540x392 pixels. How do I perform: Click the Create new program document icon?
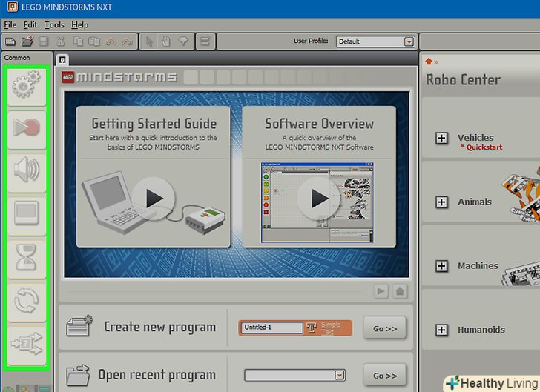[x=79, y=326]
